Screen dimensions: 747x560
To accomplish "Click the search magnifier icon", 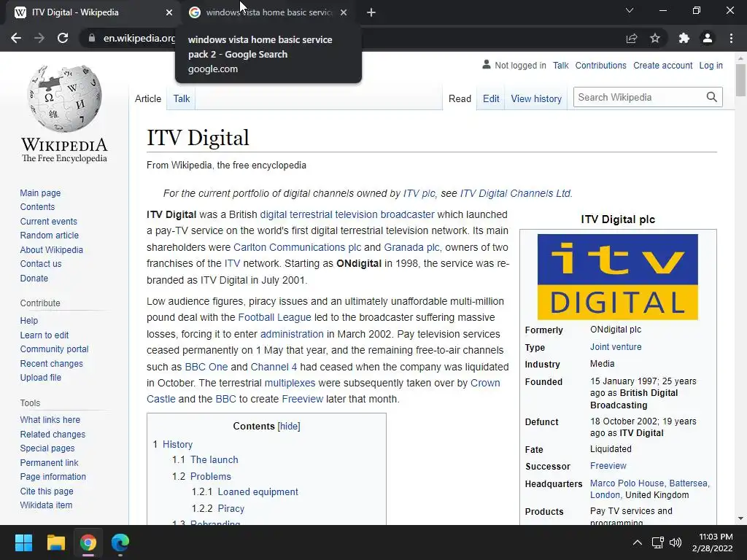I will click(712, 97).
